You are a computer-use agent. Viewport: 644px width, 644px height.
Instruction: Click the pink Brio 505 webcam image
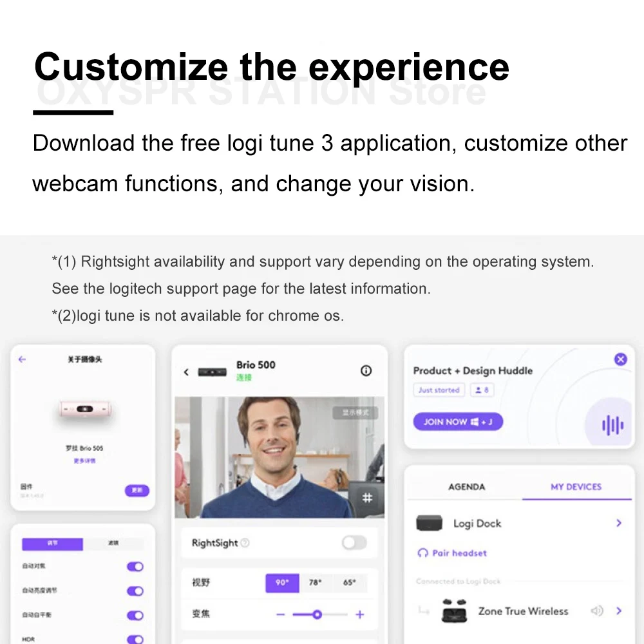pyautogui.click(x=84, y=409)
